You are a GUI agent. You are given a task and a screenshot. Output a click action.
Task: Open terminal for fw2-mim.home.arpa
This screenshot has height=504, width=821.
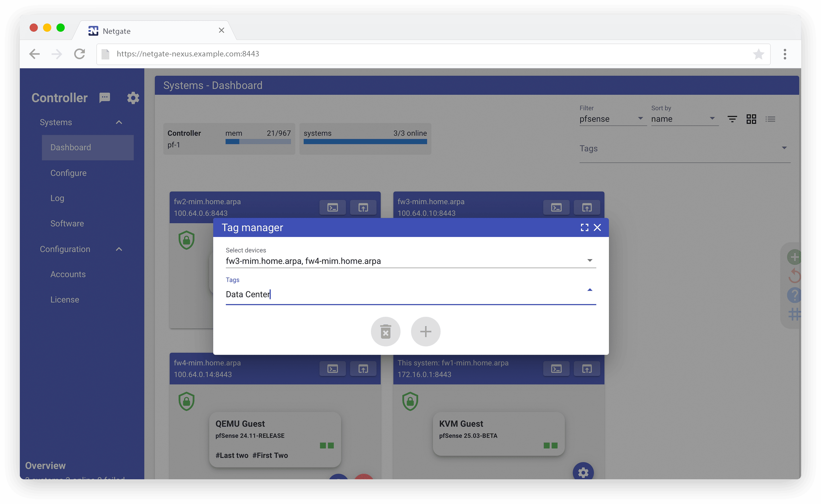(x=332, y=207)
